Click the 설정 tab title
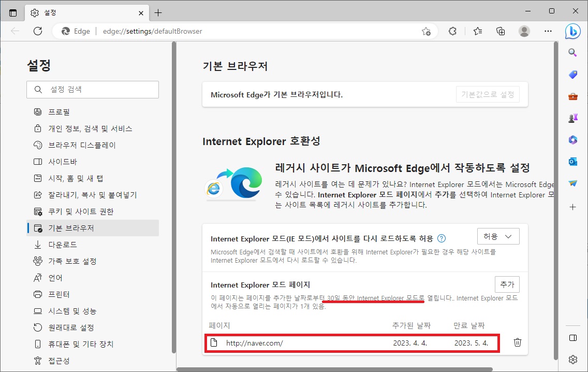 point(50,13)
